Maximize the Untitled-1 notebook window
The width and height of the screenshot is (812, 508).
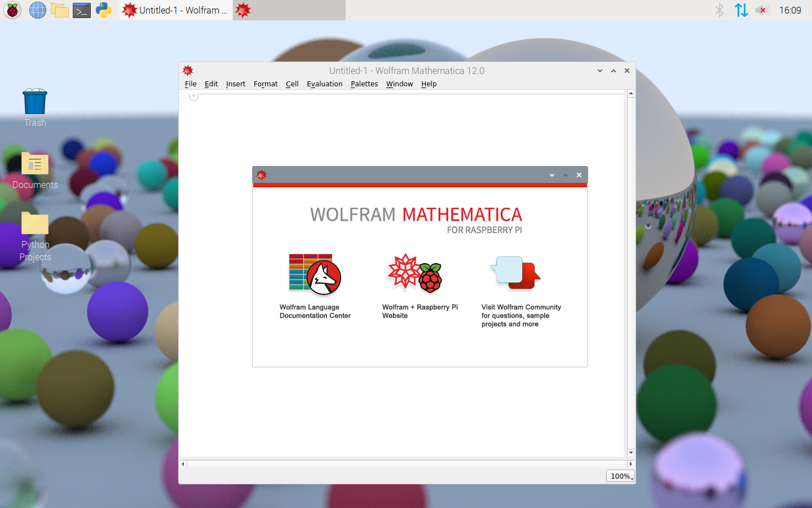click(x=614, y=71)
